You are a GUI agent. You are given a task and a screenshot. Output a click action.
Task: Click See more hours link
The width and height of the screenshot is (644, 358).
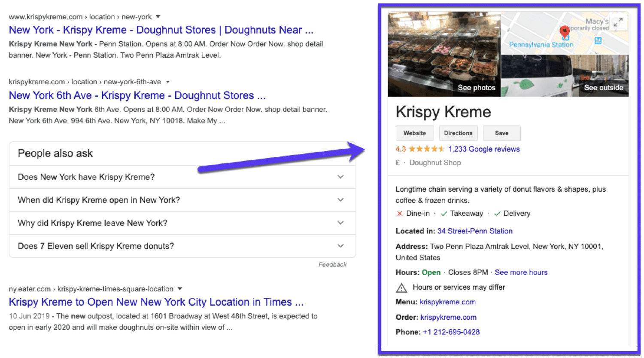coord(521,272)
